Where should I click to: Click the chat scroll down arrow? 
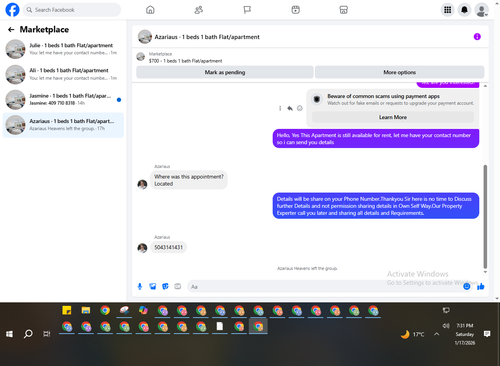click(x=485, y=272)
